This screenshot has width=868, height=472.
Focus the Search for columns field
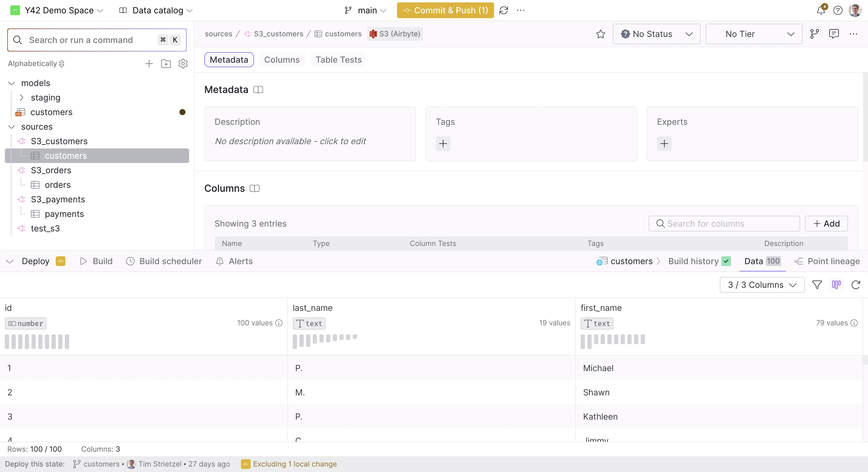click(x=724, y=224)
